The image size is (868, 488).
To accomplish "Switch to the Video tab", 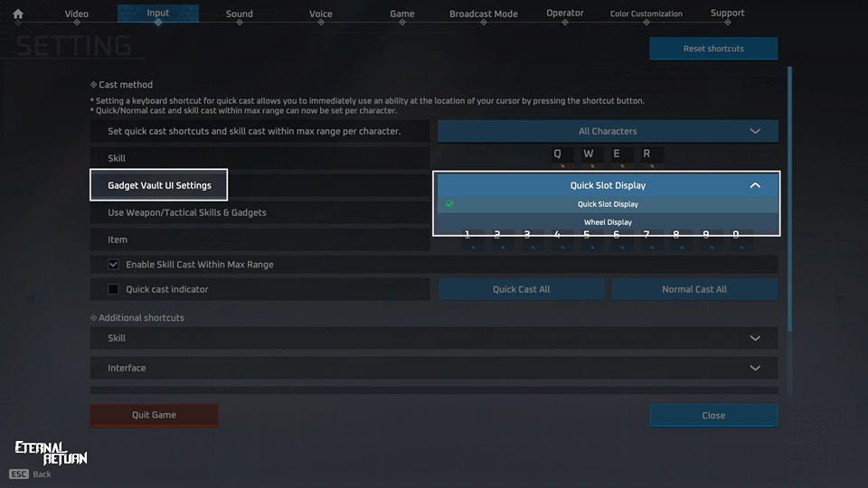I will point(77,14).
